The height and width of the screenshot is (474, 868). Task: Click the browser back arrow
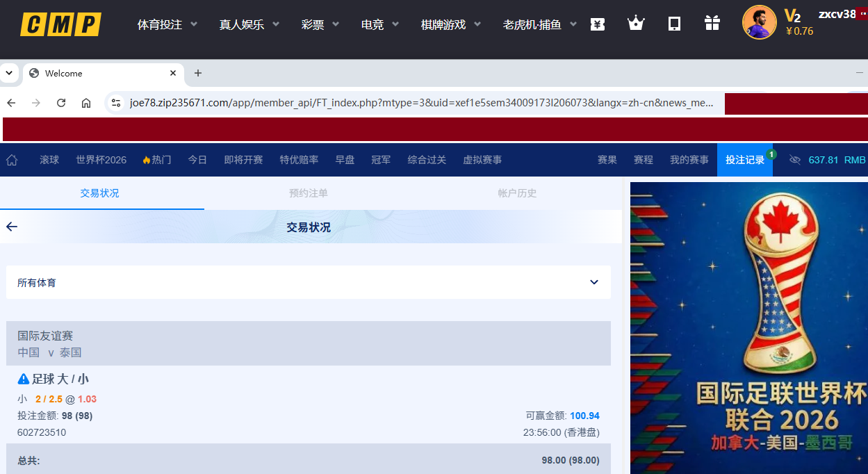[11, 103]
